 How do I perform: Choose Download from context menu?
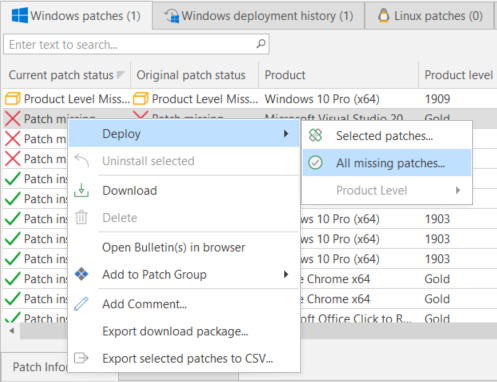tap(184, 191)
